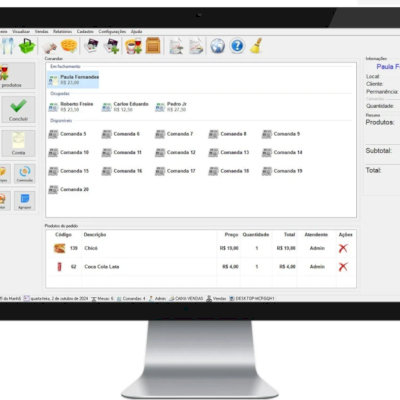Click the Coca Cola can thumbnail
This screenshot has width=400, height=400.
point(59,267)
